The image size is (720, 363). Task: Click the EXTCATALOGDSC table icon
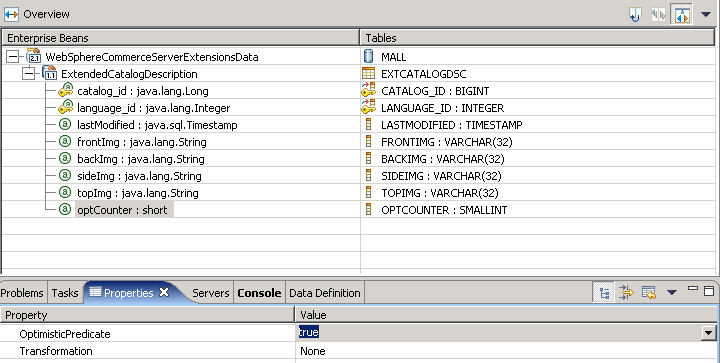[368, 73]
